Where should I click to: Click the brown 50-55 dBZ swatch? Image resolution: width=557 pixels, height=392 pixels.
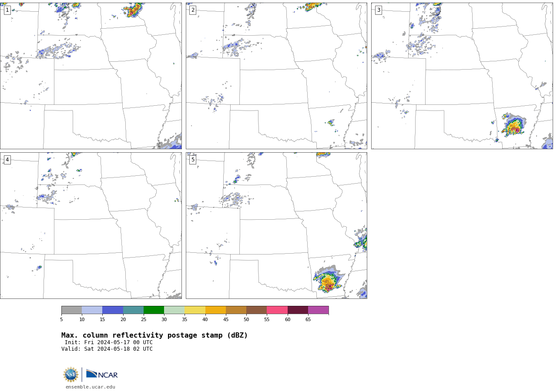(x=257, y=310)
